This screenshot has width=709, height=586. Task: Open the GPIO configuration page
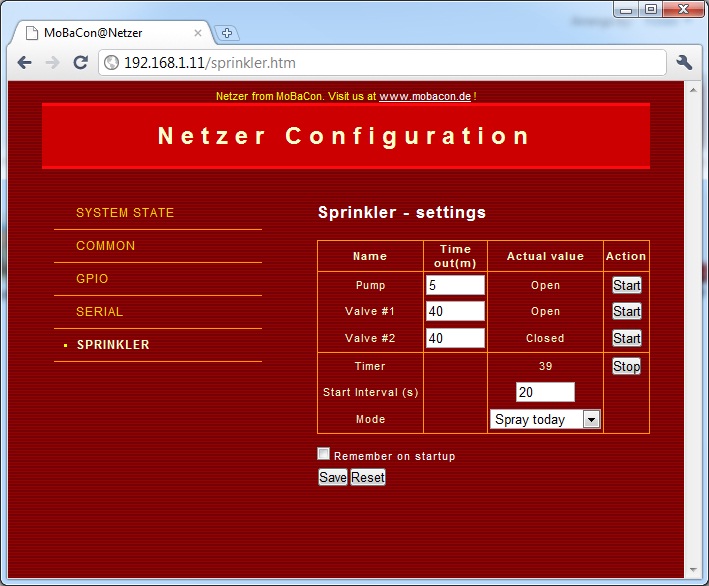click(x=92, y=279)
